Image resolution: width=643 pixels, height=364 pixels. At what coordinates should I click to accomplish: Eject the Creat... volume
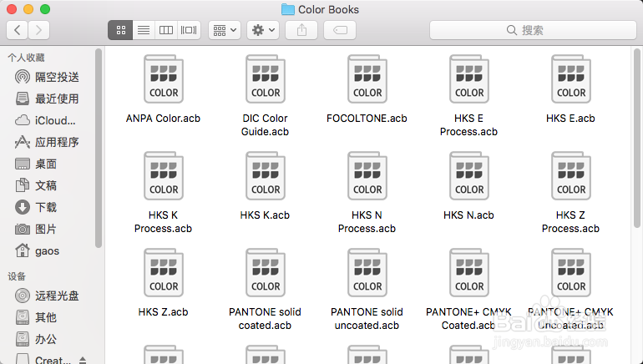(83, 361)
